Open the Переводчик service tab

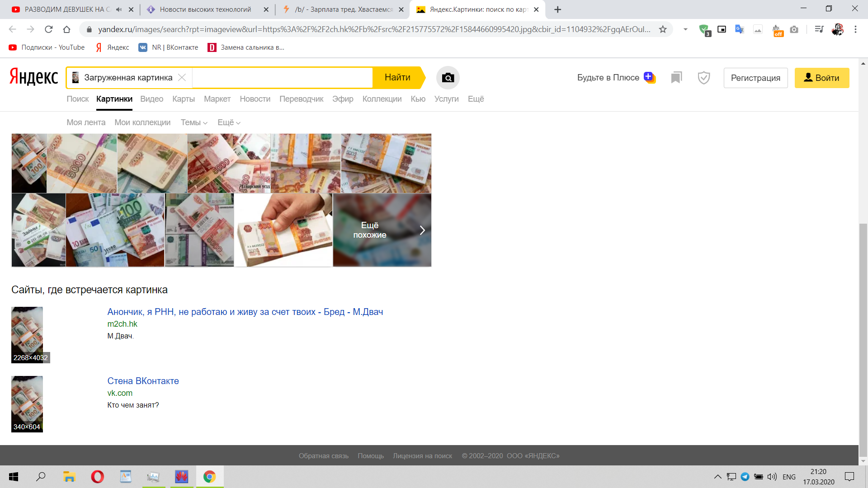tap(301, 99)
